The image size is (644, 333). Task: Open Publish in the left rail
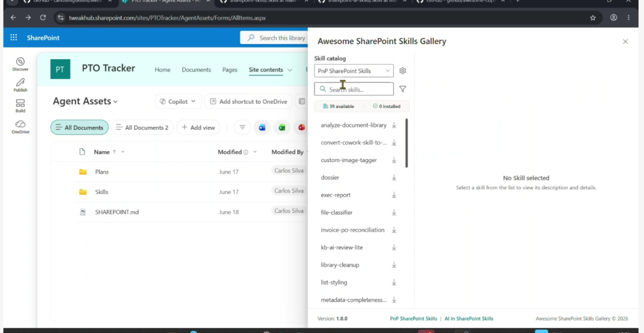(20, 85)
